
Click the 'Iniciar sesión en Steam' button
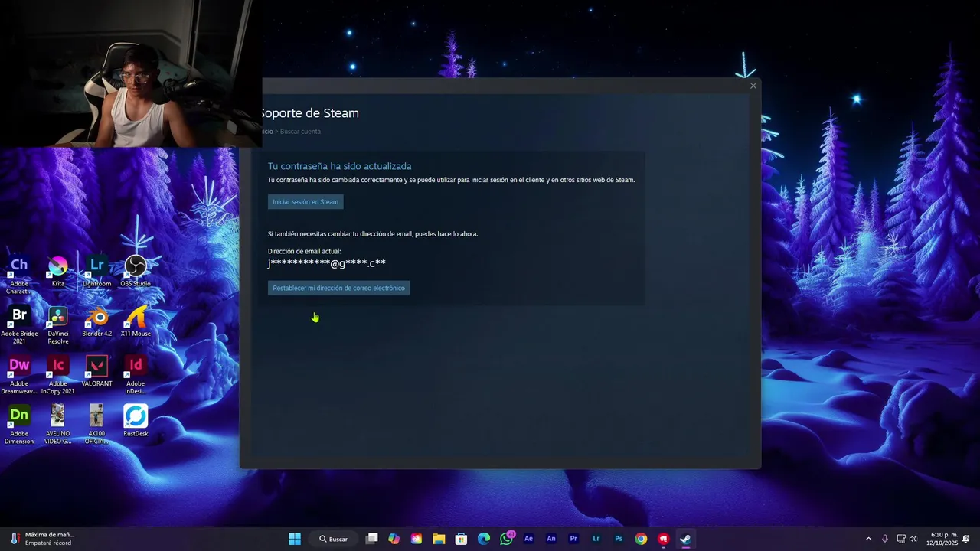(x=305, y=202)
